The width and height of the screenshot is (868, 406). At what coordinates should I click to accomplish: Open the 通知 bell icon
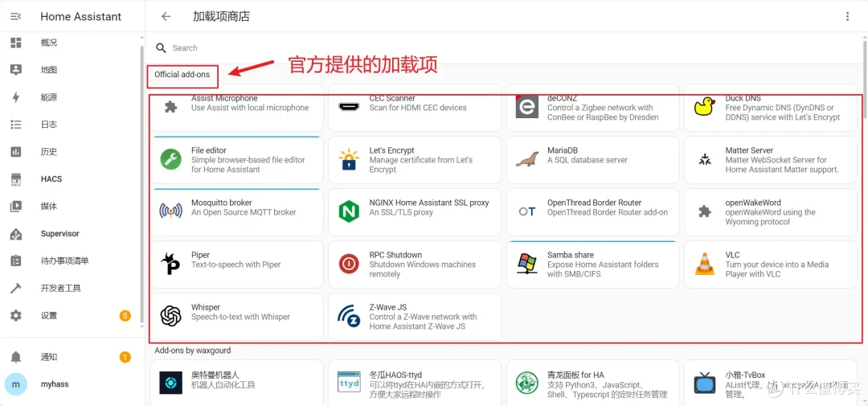(16, 357)
